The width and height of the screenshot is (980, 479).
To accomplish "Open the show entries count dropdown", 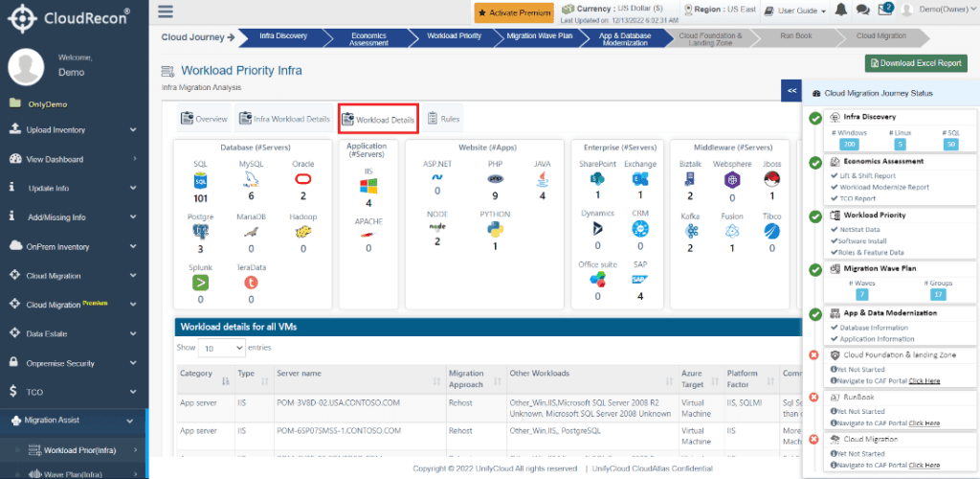I will [222, 348].
